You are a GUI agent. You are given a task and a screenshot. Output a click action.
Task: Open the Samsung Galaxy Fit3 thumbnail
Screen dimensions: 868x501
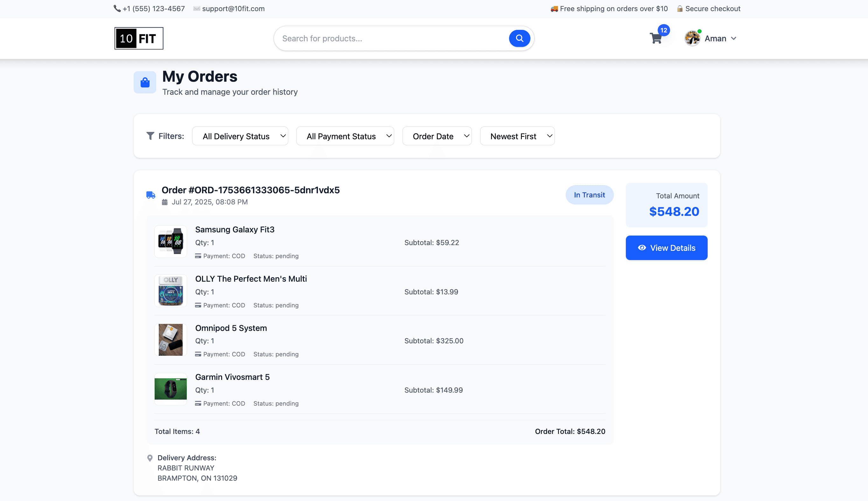click(x=171, y=242)
